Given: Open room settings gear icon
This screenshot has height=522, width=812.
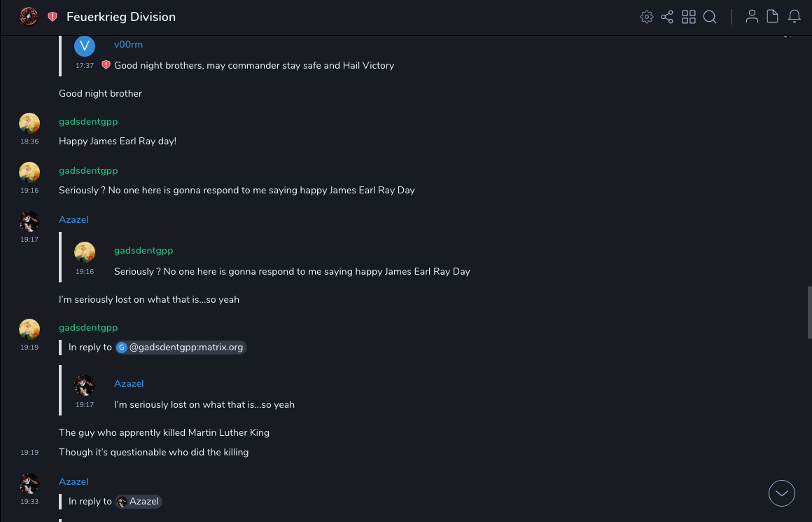Looking at the screenshot, I should (647, 17).
